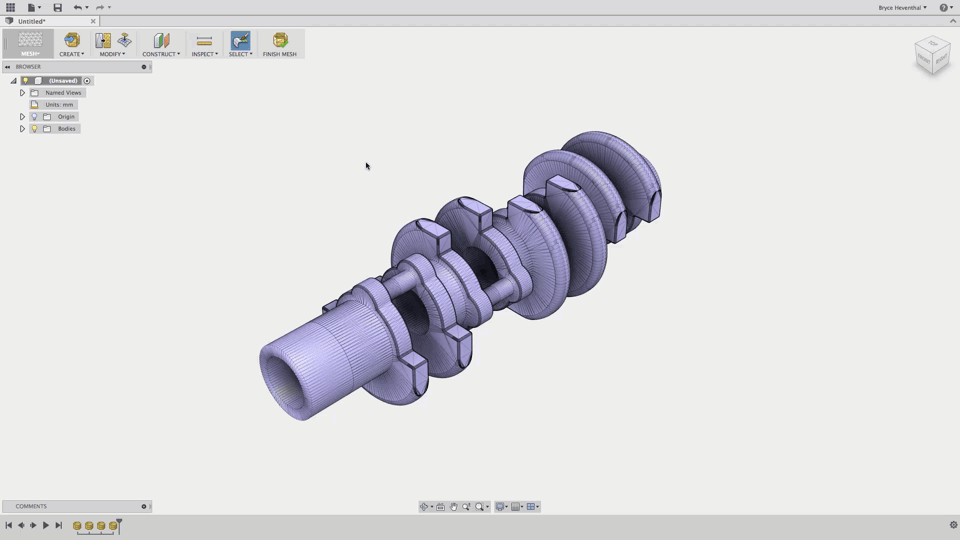Click the Browser panel options dot
The width and height of the screenshot is (960, 540).
pyautogui.click(x=144, y=67)
